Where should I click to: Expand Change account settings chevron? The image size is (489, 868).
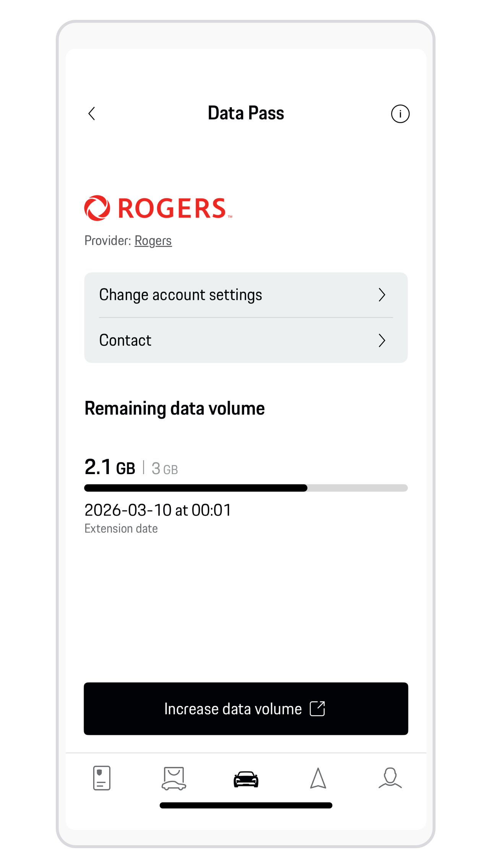pos(382,295)
